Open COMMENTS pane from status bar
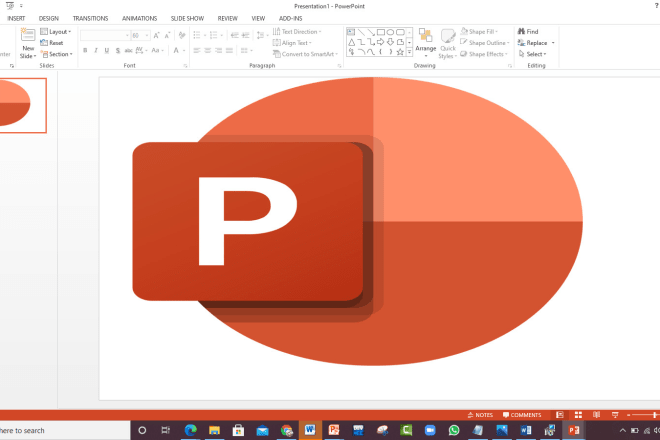 (522, 415)
